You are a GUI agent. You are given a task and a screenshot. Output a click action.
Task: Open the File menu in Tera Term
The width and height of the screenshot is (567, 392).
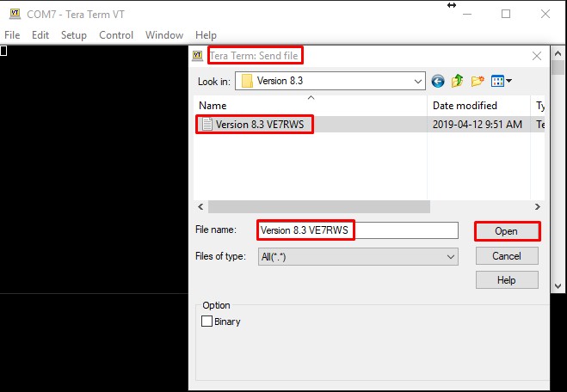tap(12, 35)
